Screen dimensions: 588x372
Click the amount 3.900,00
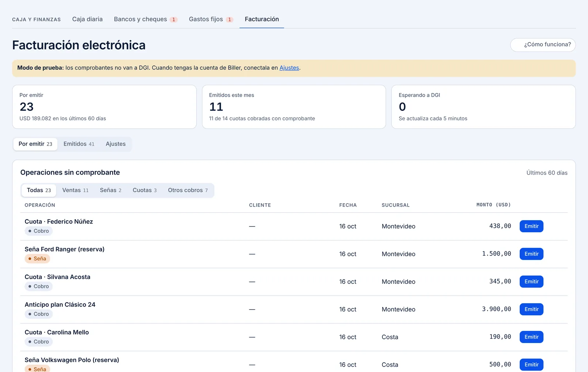[x=496, y=309]
